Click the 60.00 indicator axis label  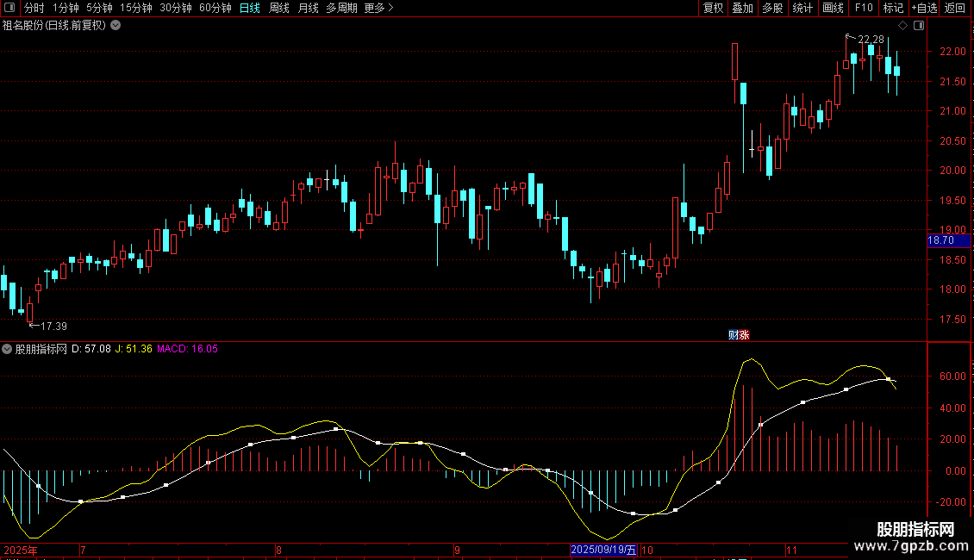point(952,376)
